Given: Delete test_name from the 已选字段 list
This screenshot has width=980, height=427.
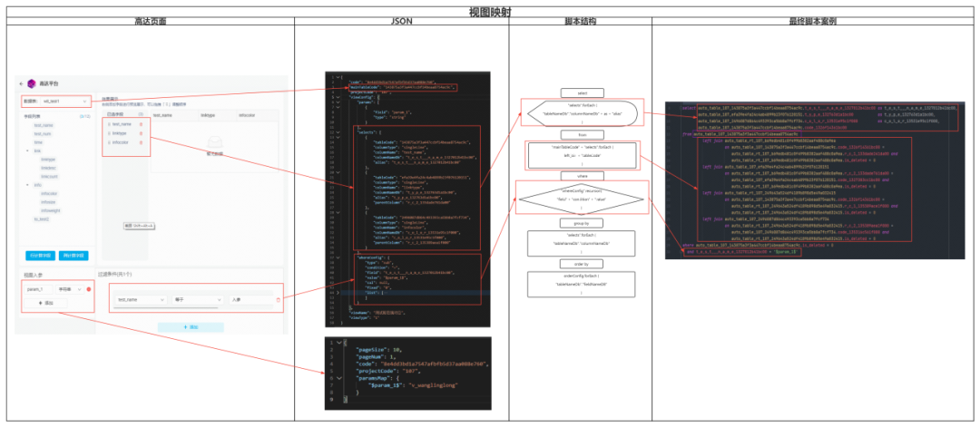Looking at the screenshot, I should coord(141,124).
